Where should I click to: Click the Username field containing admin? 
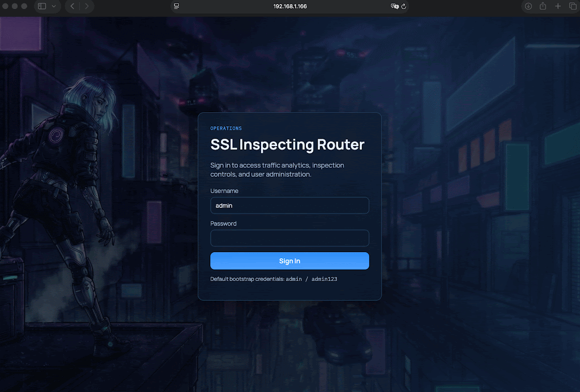coord(289,205)
